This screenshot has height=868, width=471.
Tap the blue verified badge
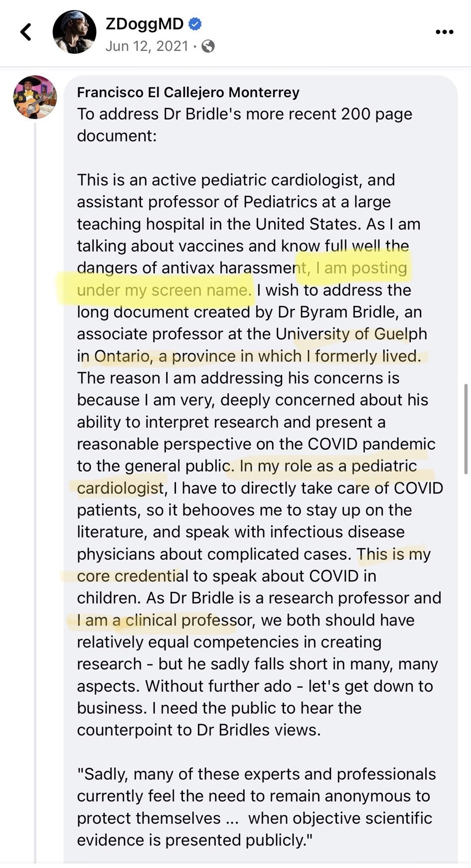click(x=195, y=23)
